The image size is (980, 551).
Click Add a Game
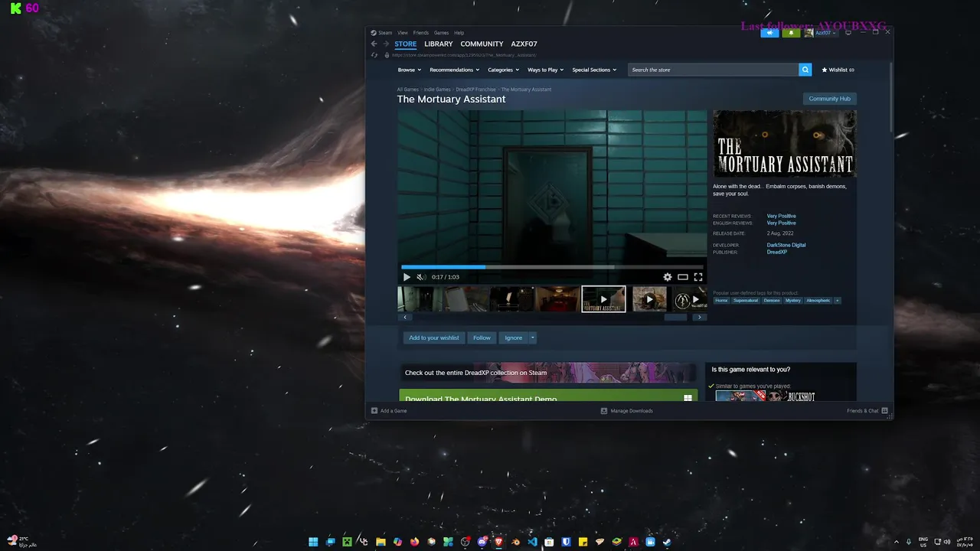coord(389,411)
